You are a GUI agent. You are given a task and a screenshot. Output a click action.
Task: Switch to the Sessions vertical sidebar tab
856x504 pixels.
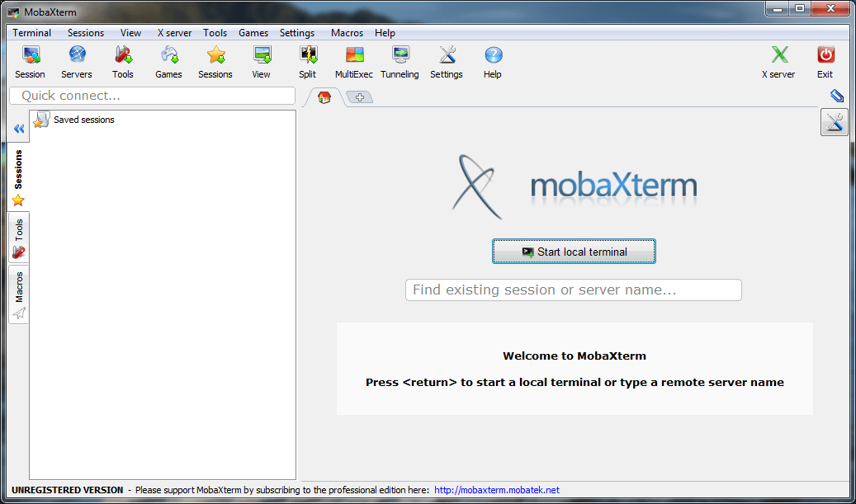point(18,177)
